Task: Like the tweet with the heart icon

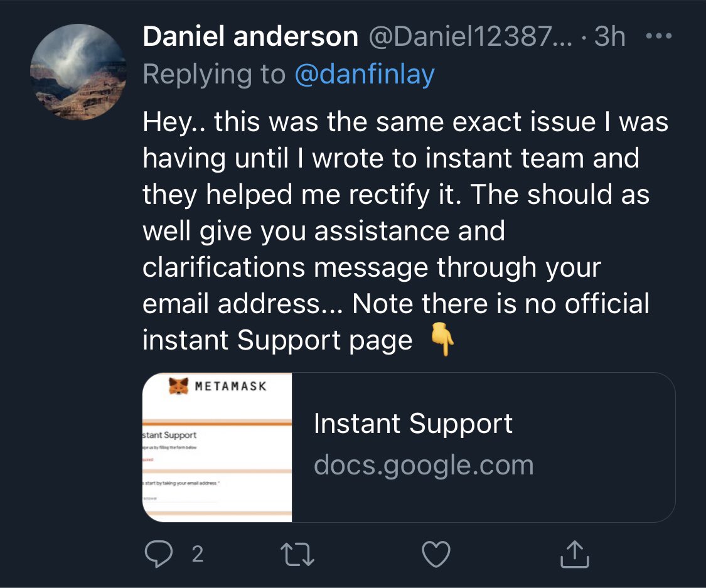Action: click(436, 553)
